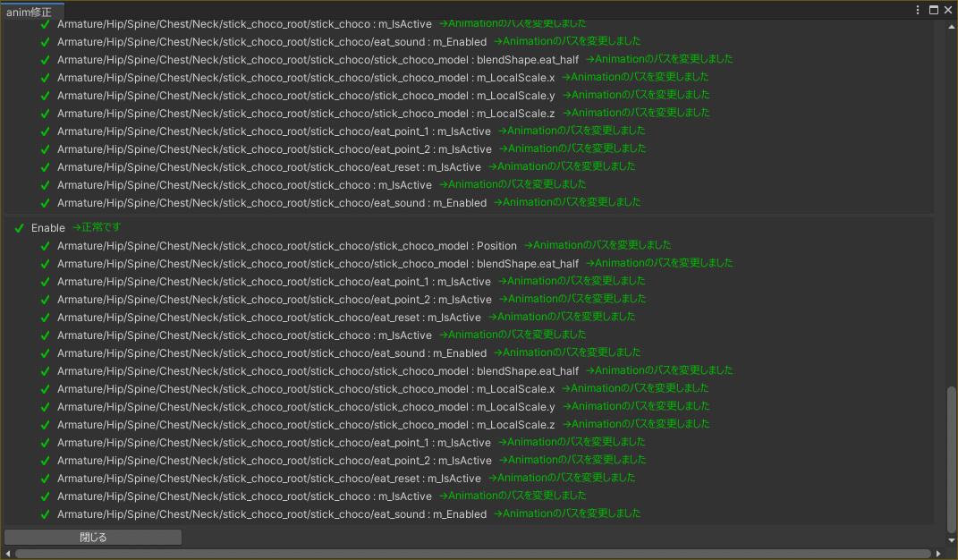Click checkmark of stick_choco_model : Position row
The image size is (958, 560).
point(45,246)
